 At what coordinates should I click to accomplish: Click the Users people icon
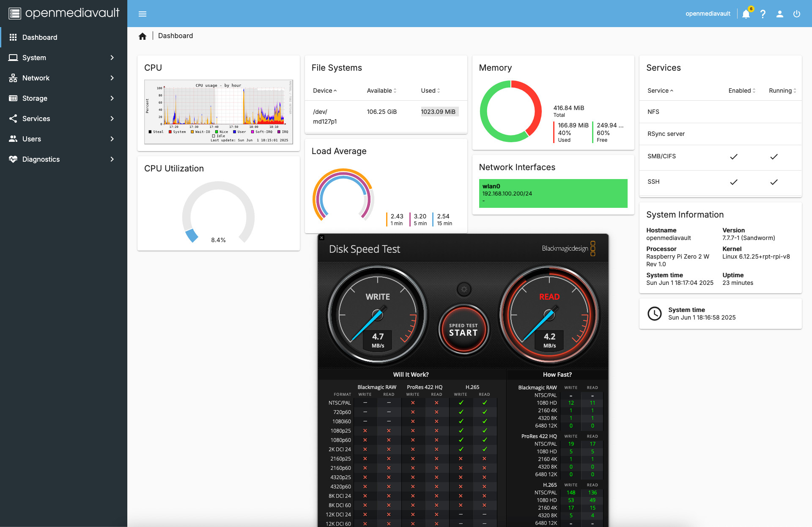click(x=13, y=139)
